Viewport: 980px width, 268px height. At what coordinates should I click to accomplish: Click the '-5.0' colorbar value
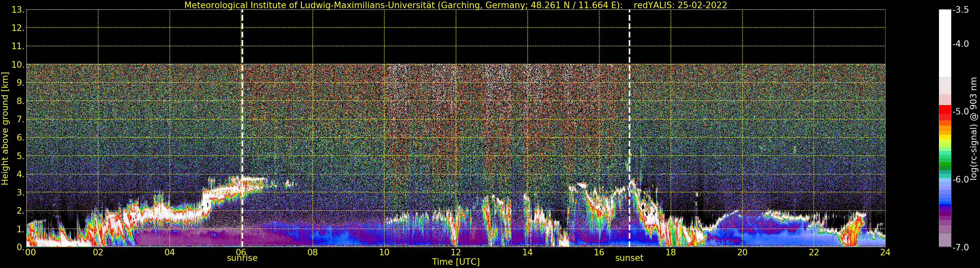coord(960,112)
